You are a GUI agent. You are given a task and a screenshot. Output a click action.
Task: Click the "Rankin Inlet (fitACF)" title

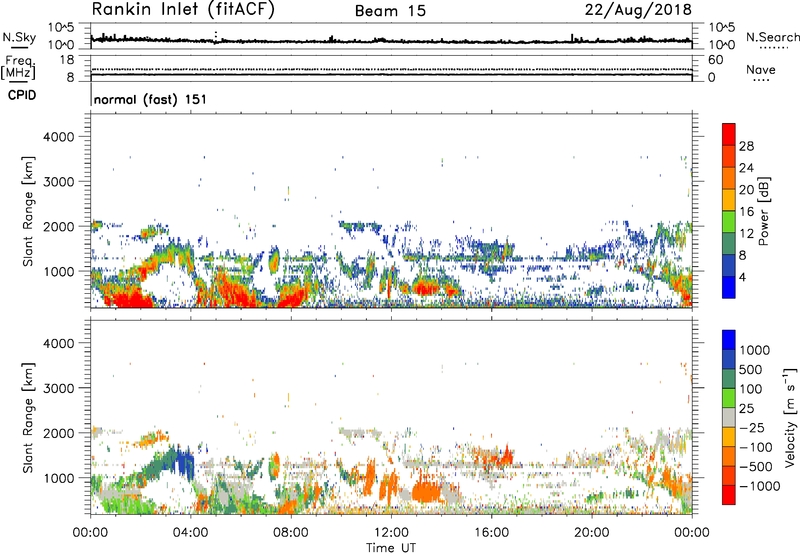click(x=183, y=10)
